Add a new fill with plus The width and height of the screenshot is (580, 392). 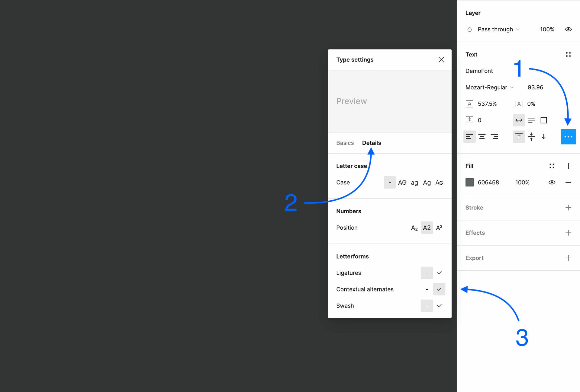(568, 166)
